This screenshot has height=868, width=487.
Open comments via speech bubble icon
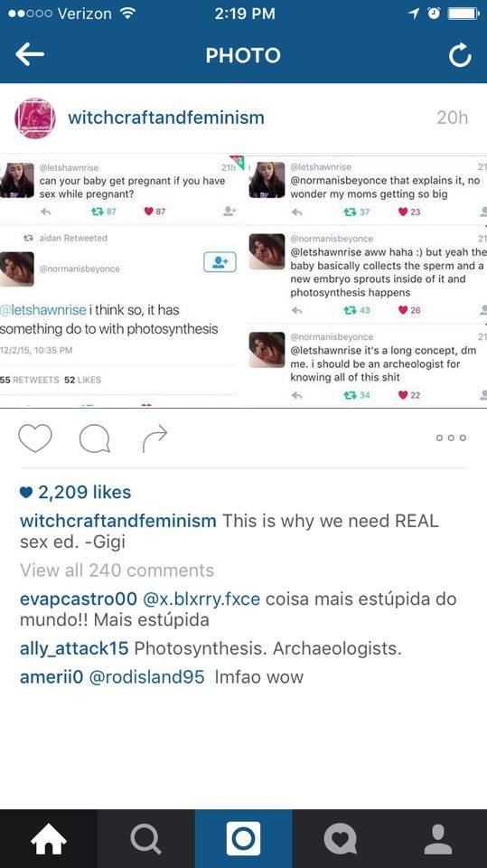point(95,439)
